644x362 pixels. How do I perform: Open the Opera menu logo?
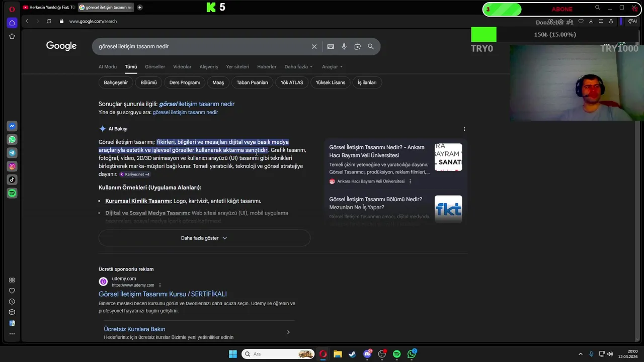click(12, 9)
